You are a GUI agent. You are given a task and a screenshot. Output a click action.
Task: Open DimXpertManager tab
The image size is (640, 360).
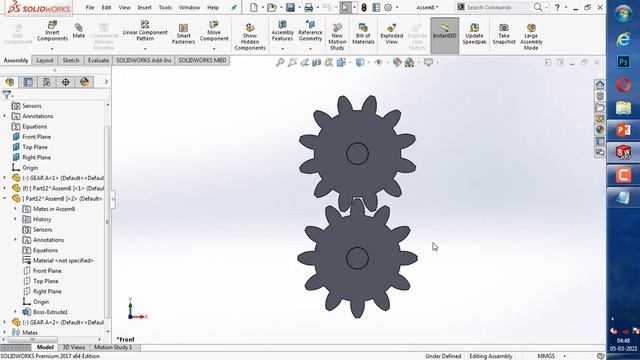click(66, 82)
